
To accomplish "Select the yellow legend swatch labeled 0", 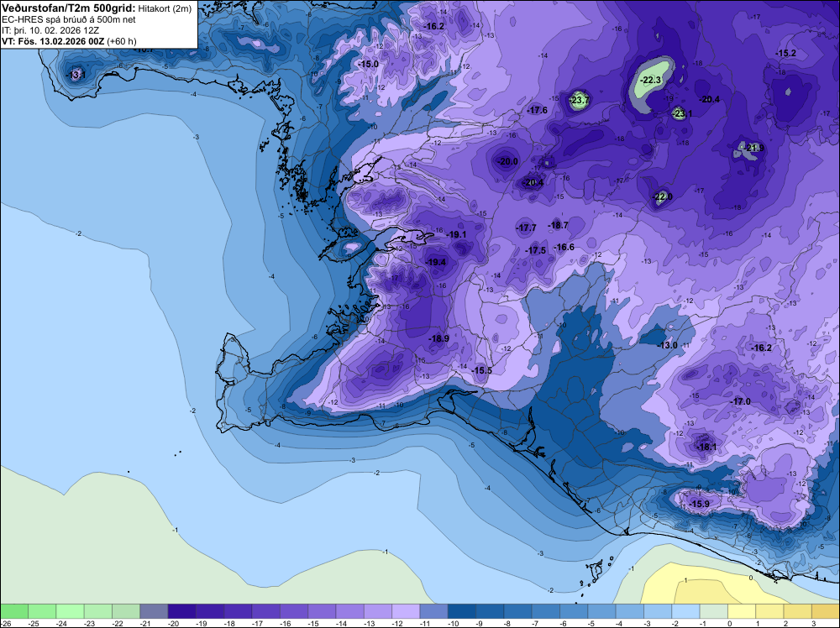I will pyautogui.click(x=741, y=611).
